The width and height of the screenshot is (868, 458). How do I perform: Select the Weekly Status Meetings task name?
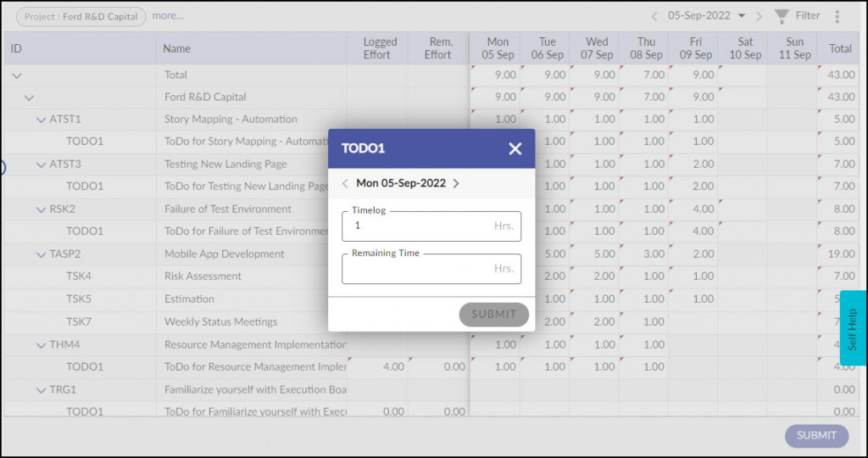[x=221, y=321]
